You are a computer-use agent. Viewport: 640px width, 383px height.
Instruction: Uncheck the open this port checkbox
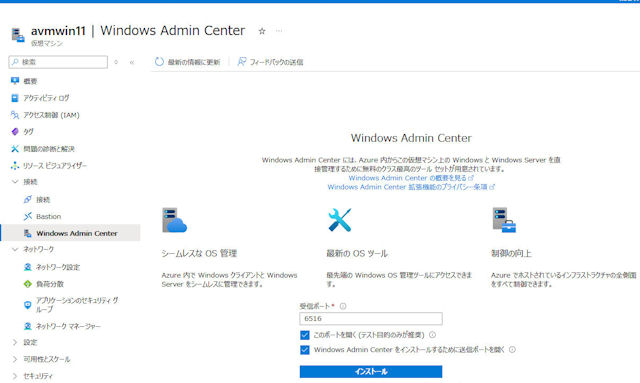pyautogui.click(x=304, y=335)
